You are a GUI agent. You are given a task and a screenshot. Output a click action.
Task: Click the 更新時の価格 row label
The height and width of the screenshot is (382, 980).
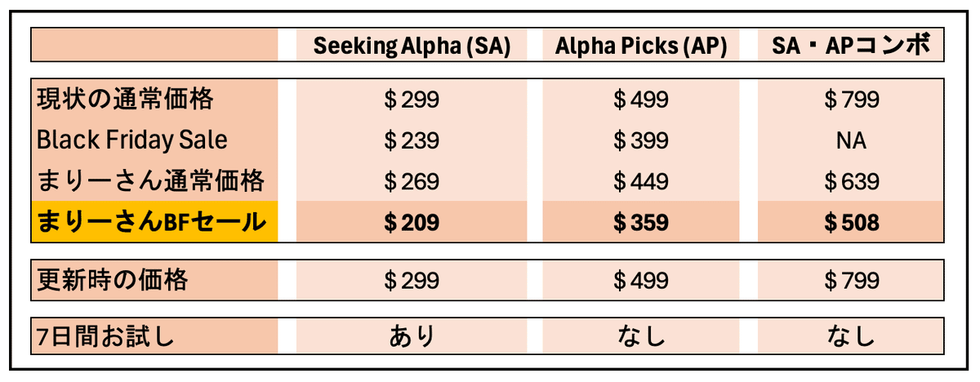coord(113,281)
